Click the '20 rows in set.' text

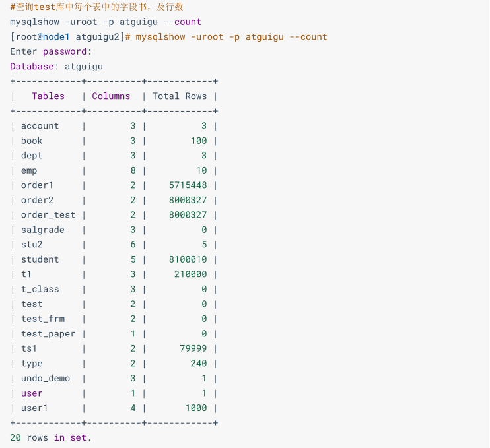(51, 437)
